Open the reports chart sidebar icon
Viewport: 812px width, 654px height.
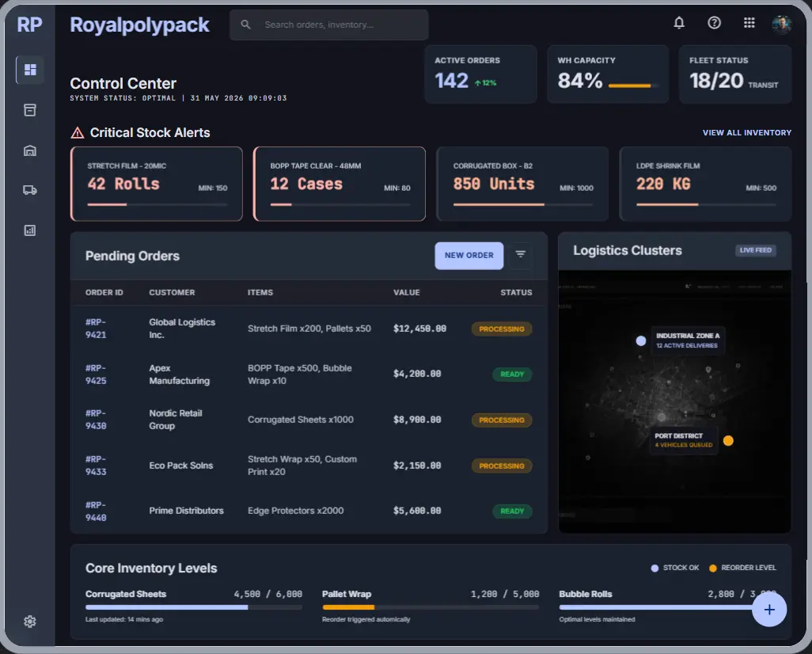(30, 230)
